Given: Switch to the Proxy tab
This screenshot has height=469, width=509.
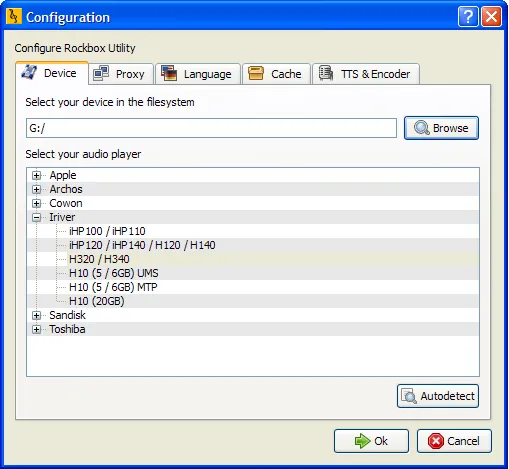Looking at the screenshot, I should 121,74.
